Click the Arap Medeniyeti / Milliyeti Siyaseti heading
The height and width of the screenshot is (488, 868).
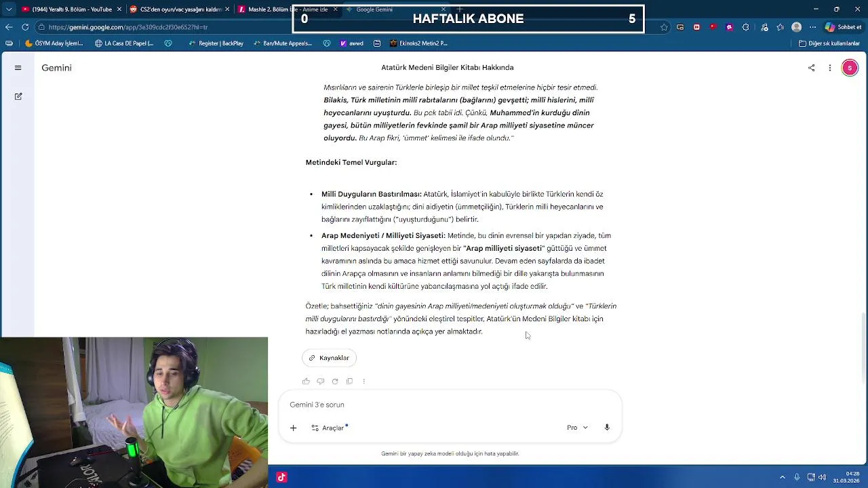click(x=383, y=236)
